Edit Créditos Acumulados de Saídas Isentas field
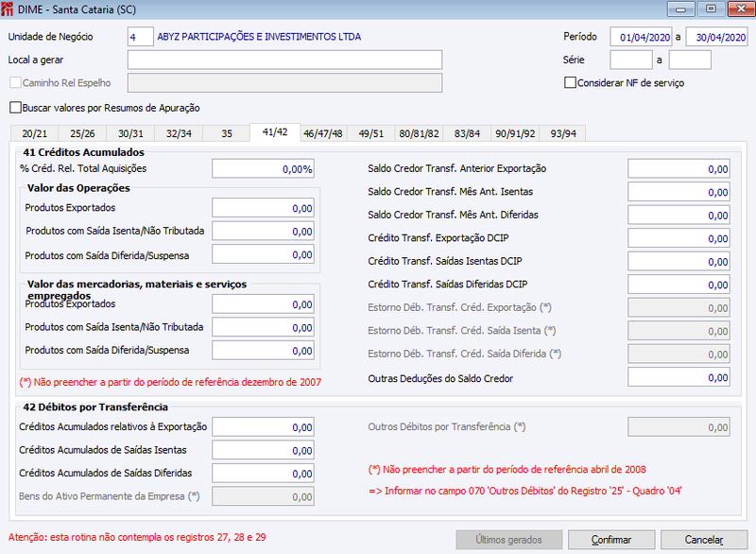Screen dimensions: 756x554 point(264,450)
